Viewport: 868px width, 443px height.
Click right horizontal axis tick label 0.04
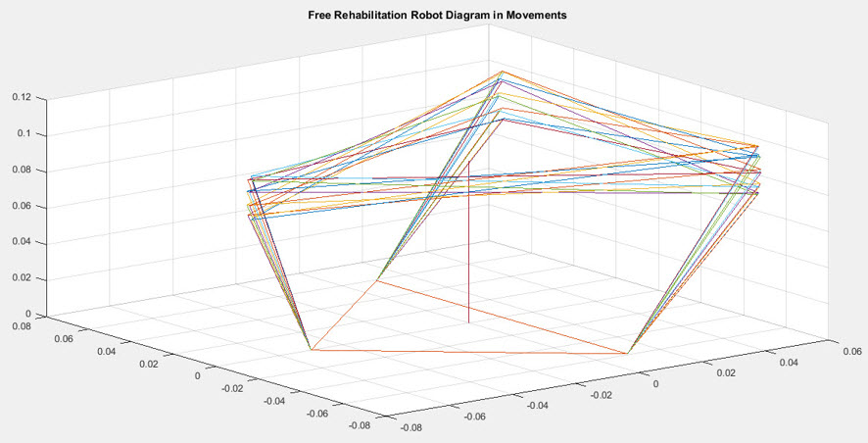(789, 362)
